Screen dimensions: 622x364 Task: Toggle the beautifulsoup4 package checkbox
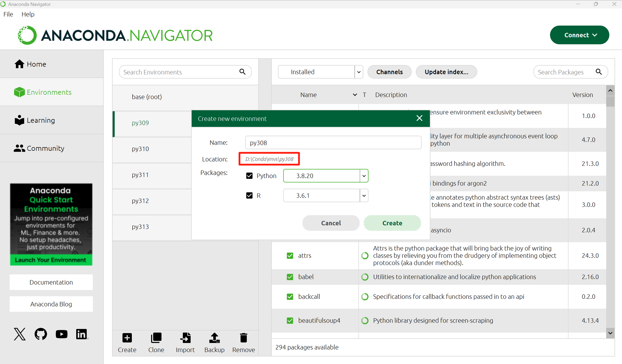pos(290,321)
